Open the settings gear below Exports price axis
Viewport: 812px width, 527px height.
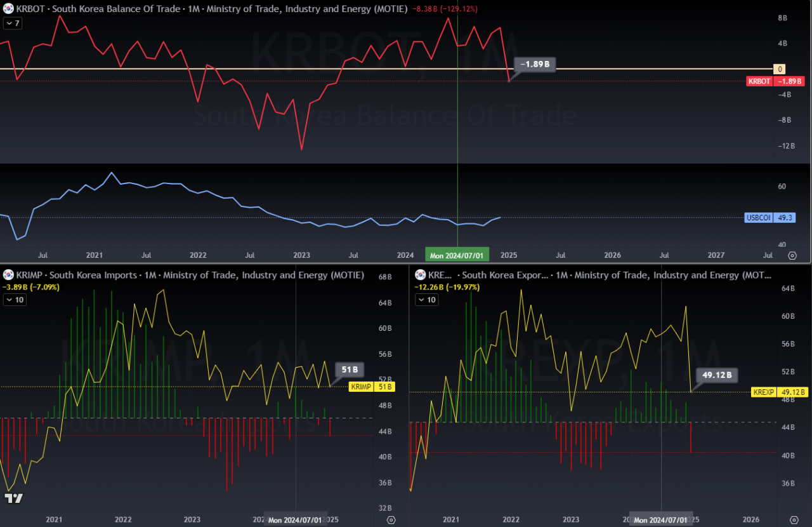tap(792, 519)
